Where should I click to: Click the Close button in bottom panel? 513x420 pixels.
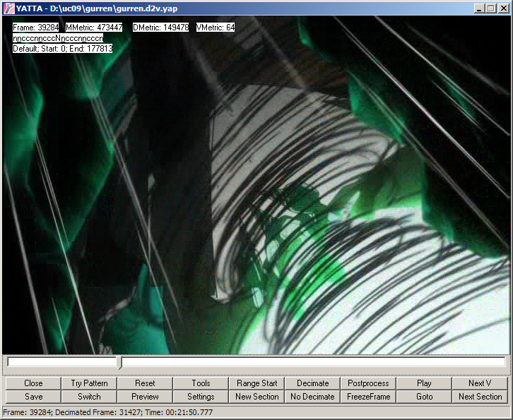click(x=33, y=383)
